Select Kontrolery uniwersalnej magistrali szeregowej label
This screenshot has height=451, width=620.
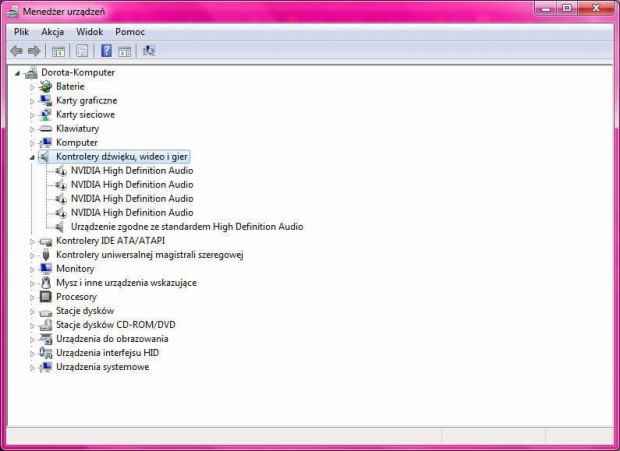(150, 255)
